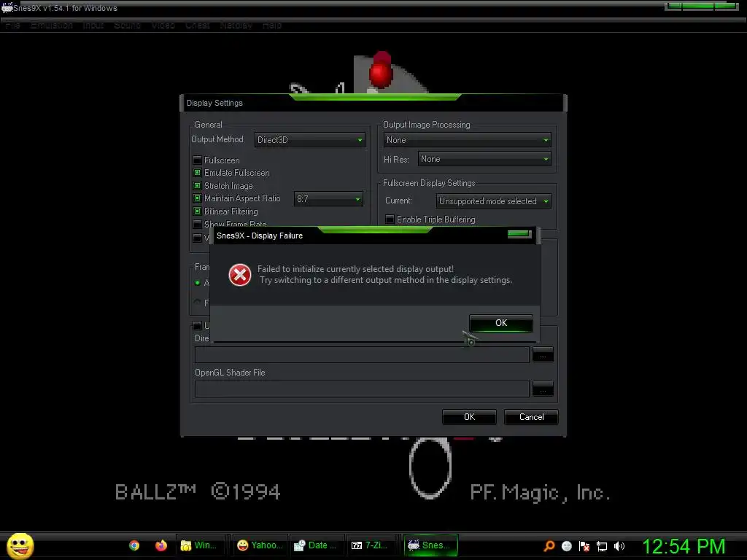This screenshot has height=560, width=747.
Task: Open the smiley face start button
Action: 20,545
